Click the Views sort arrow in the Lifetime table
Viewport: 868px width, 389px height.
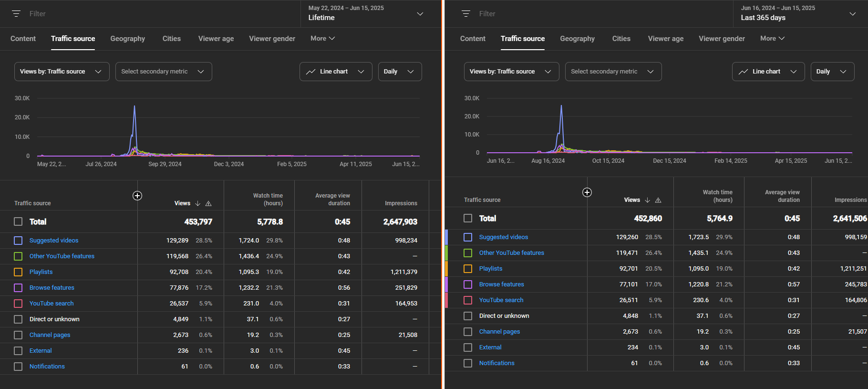(198, 203)
